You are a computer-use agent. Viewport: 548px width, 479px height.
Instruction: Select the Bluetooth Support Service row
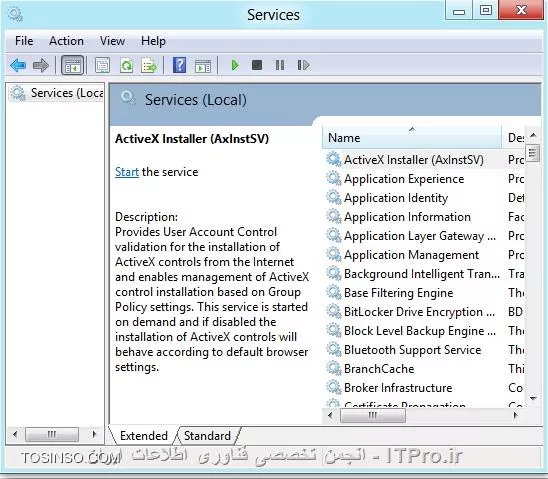tap(412, 350)
